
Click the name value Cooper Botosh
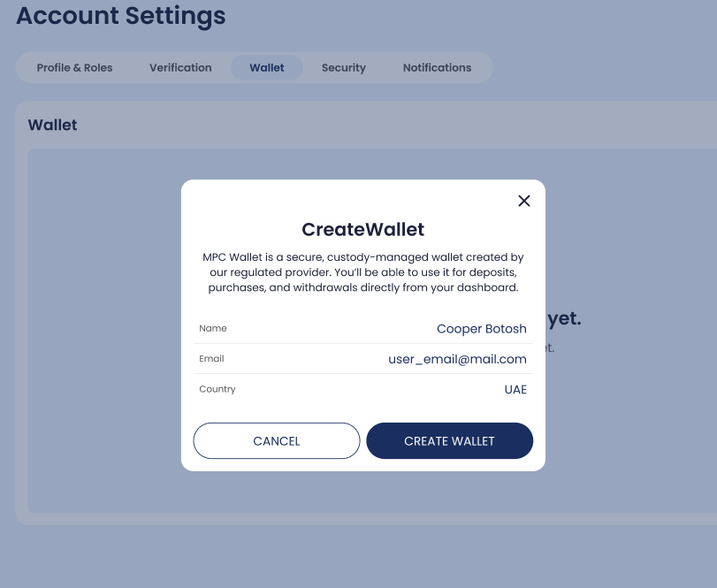pos(482,329)
